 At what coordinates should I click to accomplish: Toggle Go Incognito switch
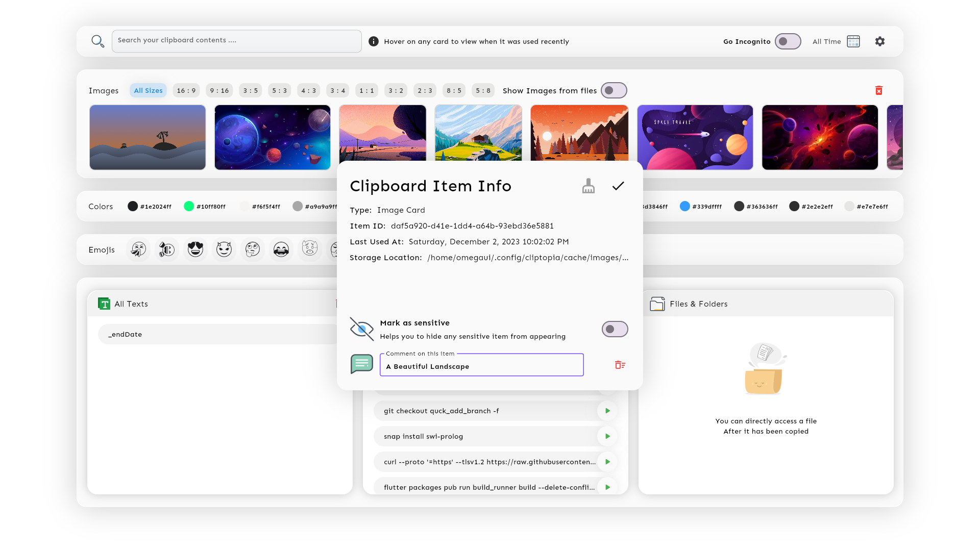[x=788, y=41]
